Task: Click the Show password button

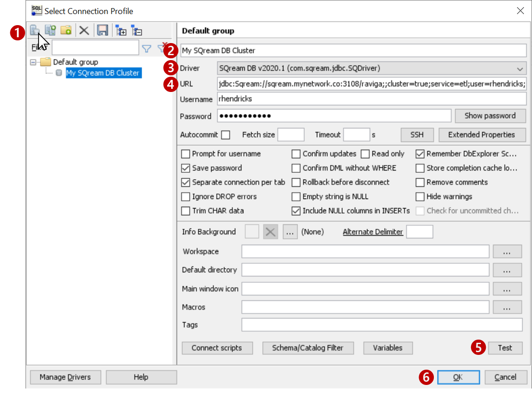Action: pos(490,116)
